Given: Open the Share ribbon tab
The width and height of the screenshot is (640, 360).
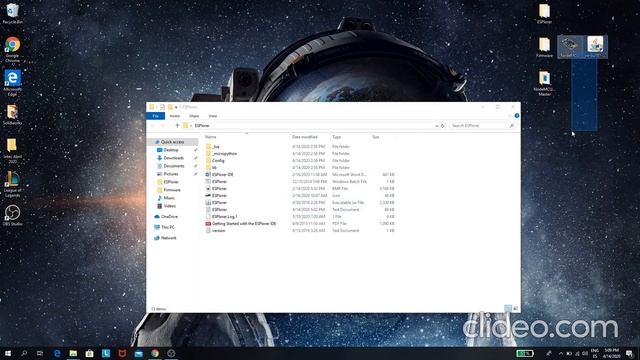Looking at the screenshot, I should tap(194, 116).
